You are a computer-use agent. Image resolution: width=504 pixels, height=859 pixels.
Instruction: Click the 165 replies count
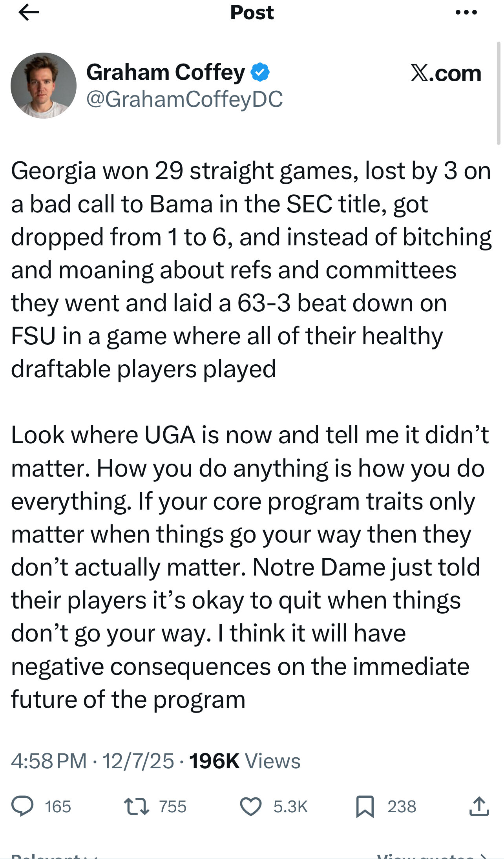(x=58, y=807)
